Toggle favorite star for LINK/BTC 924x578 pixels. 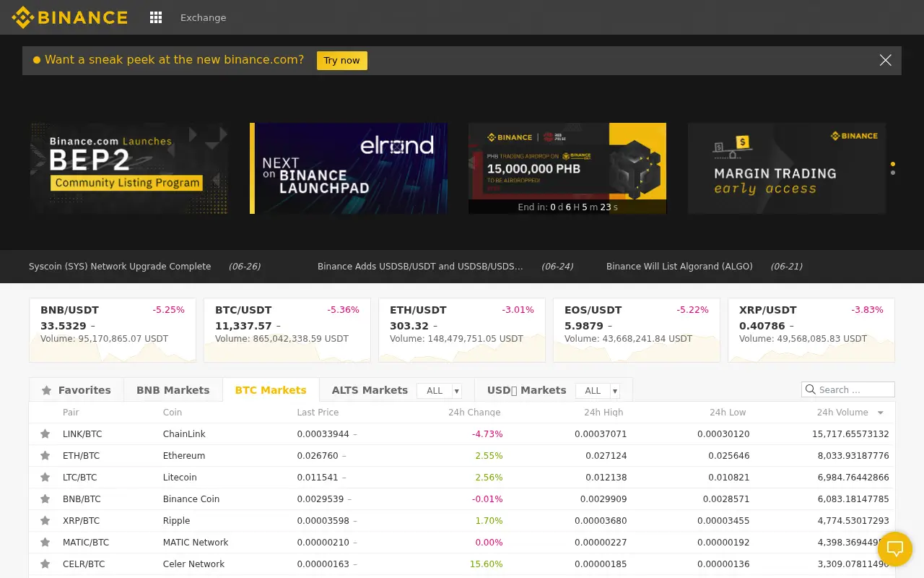45,434
